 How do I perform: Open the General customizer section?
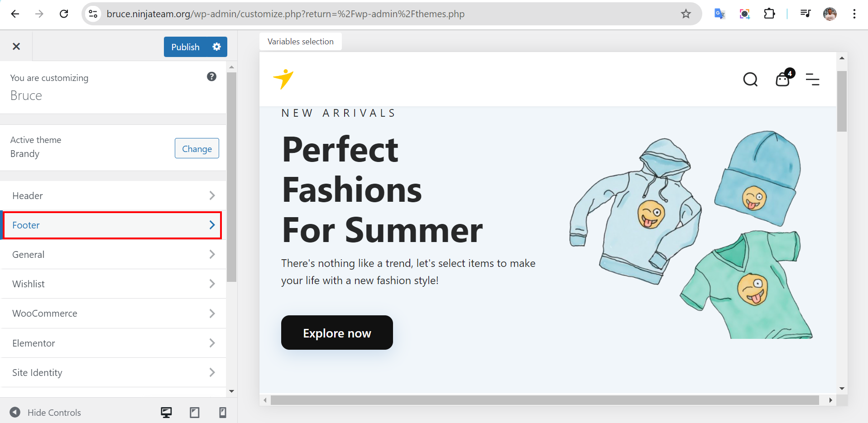[x=113, y=254]
